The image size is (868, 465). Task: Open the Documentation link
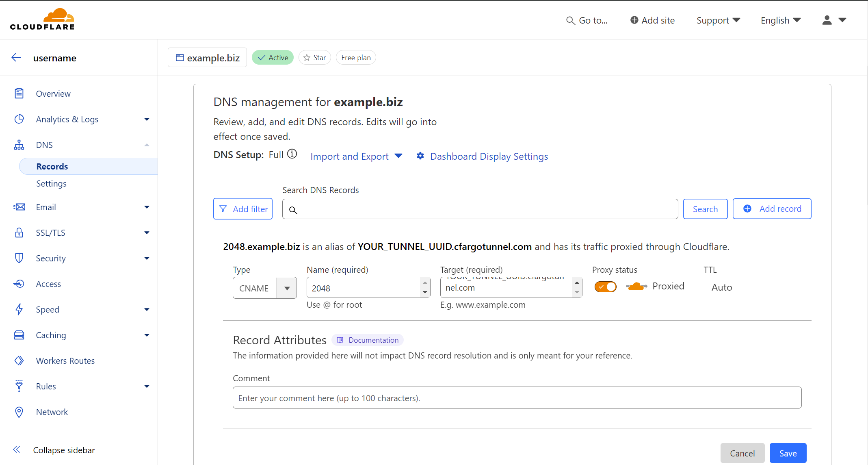coord(368,340)
